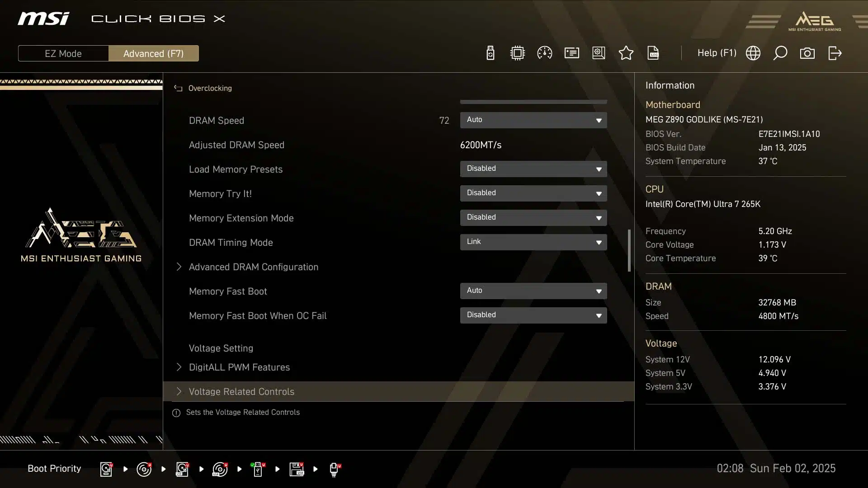Click motherboard name MEG Z890 GODLIKE
Screen dimensions: 868x488
704,120
